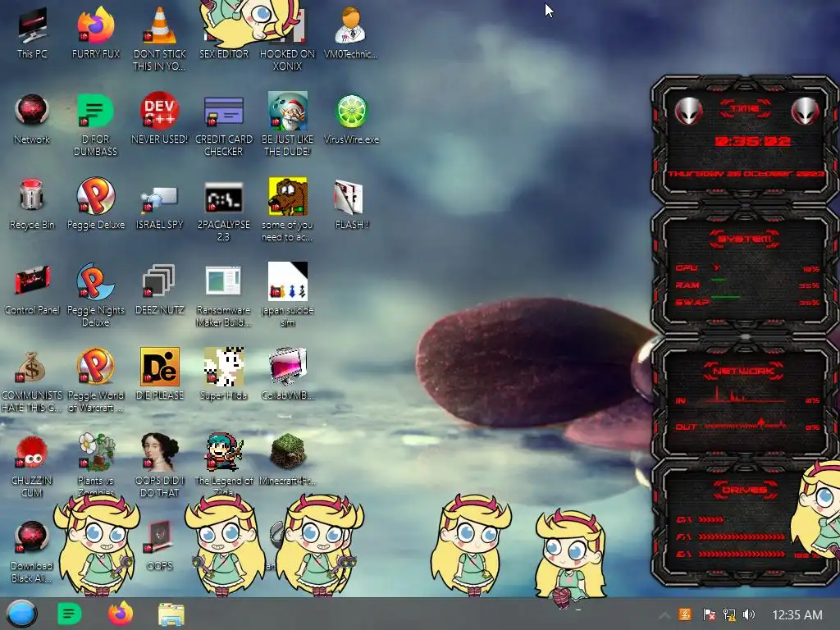Click the SYSTEM gadget header
Viewport: 840px width, 630px height.
[x=745, y=239]
